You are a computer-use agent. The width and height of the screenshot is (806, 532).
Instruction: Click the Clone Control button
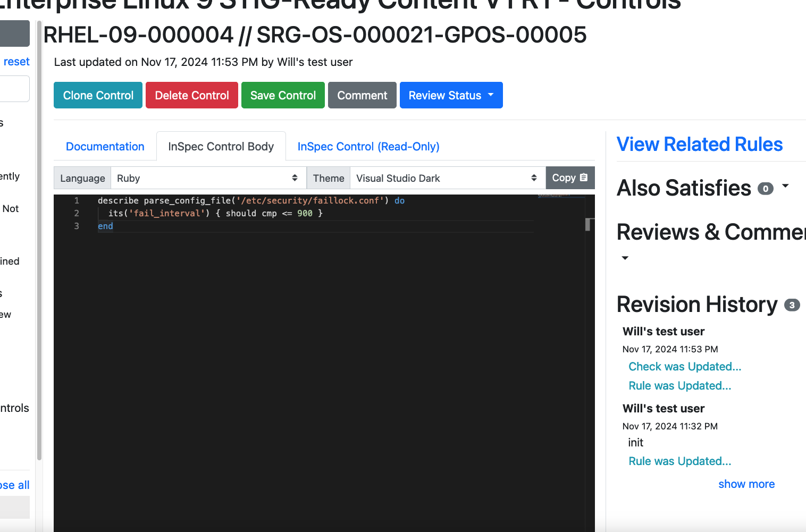coord(98,95)
